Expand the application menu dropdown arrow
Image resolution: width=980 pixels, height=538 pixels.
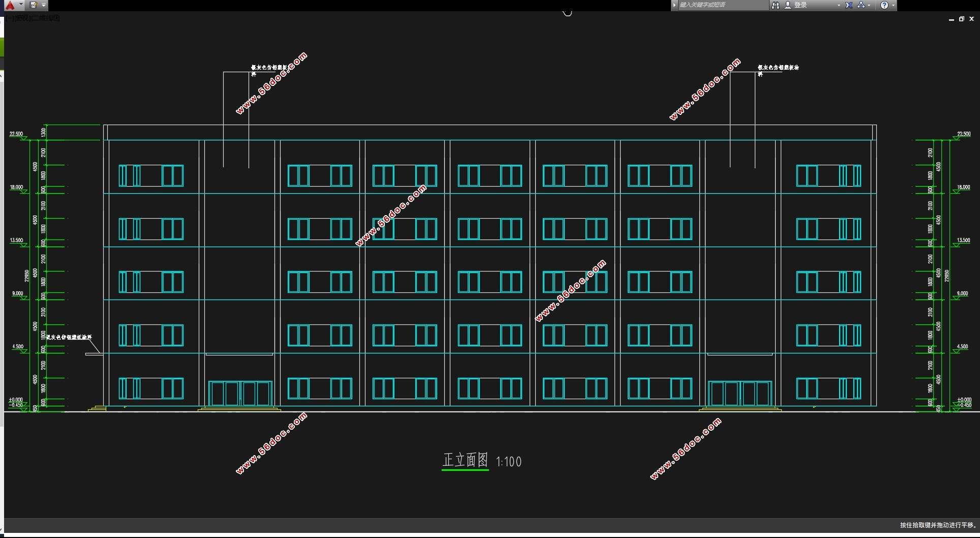21,5
